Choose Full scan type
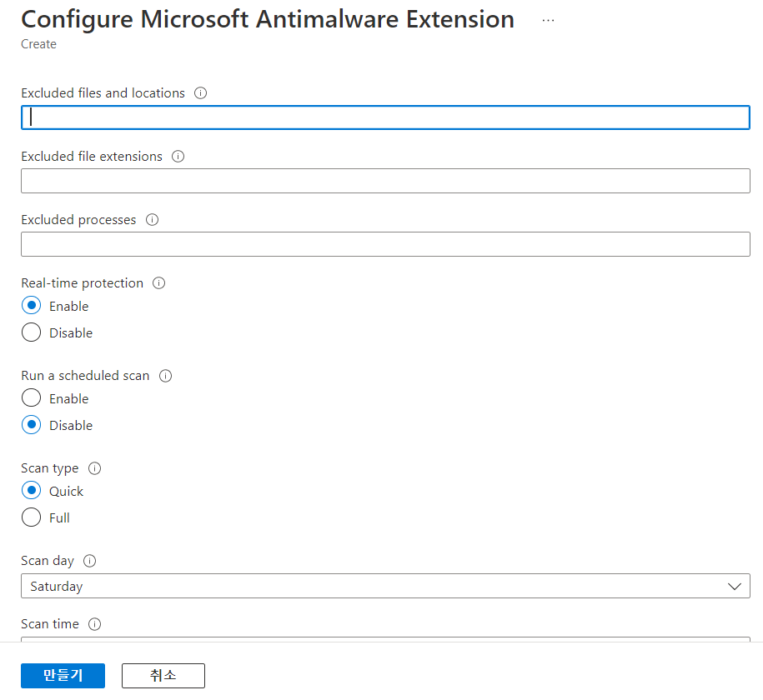Image resolution: width=763 pixels, height=700 pixels. pos(31,517)
